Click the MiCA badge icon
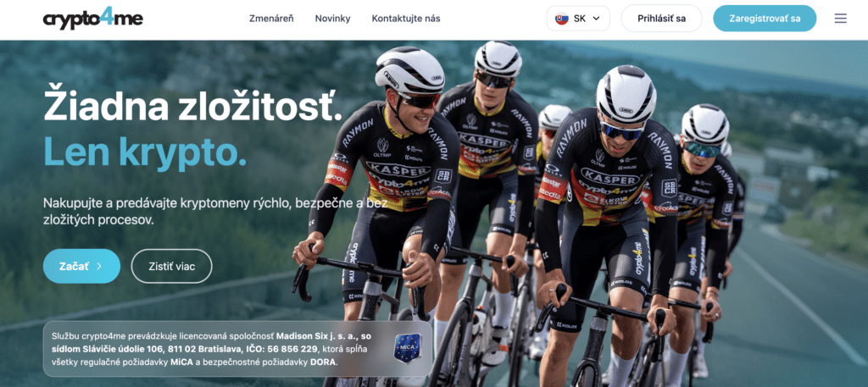This screenshot has width=868, height=387. point(408,348)
